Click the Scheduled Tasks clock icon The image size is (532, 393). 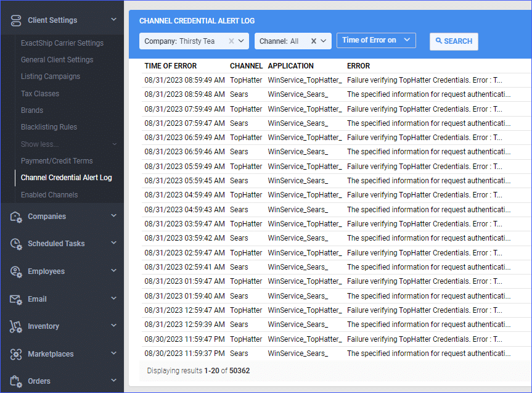[x=15, y=244]
